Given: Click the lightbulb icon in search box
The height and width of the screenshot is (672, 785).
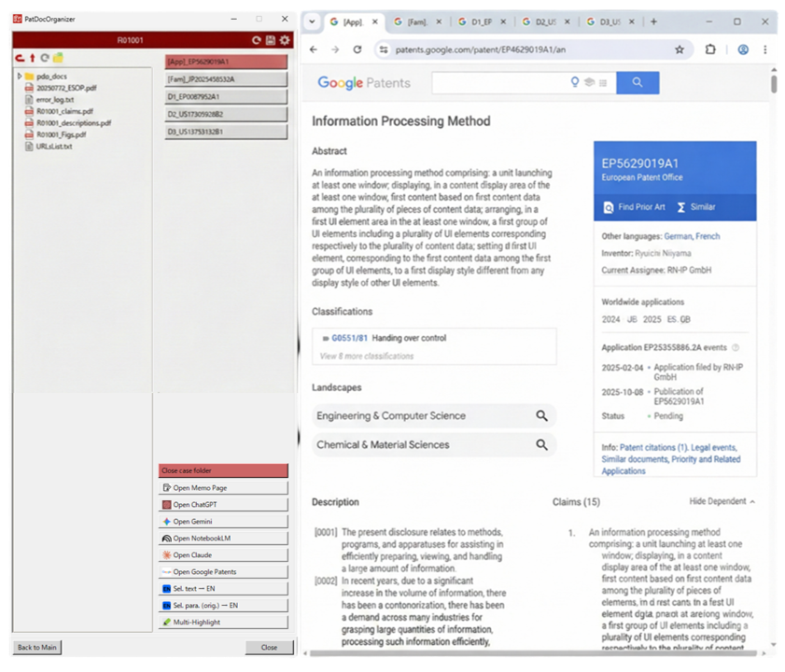Looking at the screenshot, I should tap(575, 82).
